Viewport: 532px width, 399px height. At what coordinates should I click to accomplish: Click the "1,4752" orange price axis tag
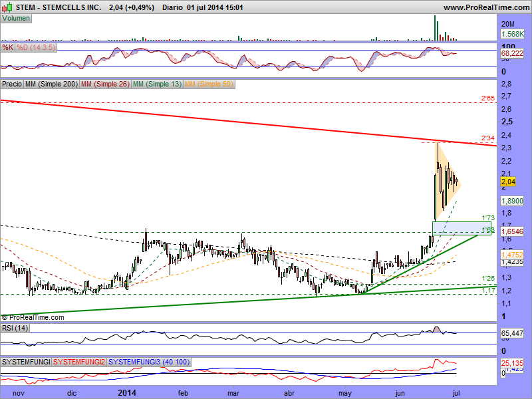[x=512, y=255]
